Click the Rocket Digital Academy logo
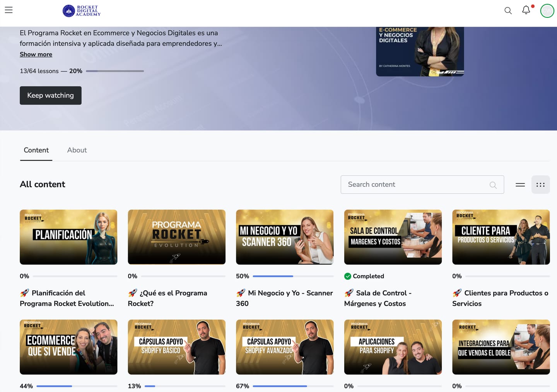557x392 pixels. (82, 11)
